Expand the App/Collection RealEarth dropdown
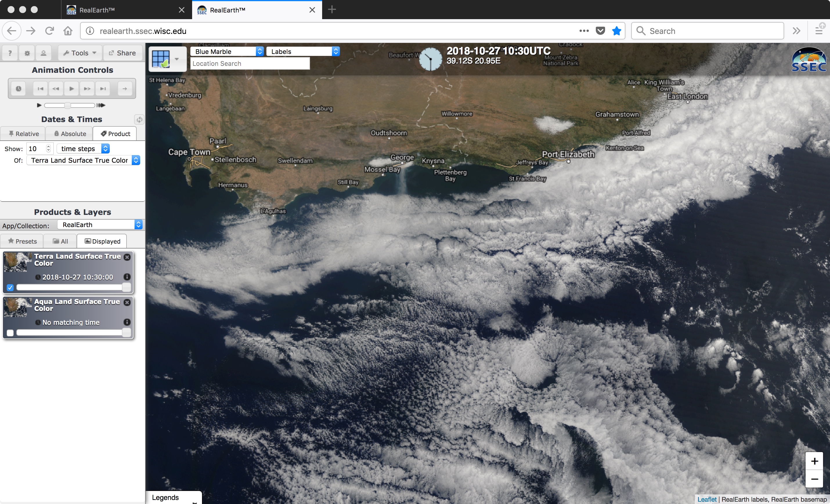830x504 pixels. [100, 224]
